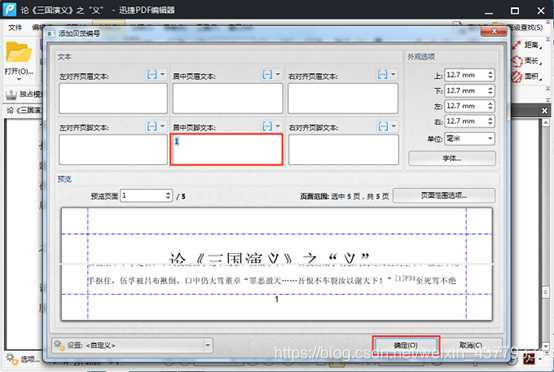Screen dimensions: 554x372
Task: Adjust the right margin stepper arrows
Action: pyautogui.click(x=490, y=121)
